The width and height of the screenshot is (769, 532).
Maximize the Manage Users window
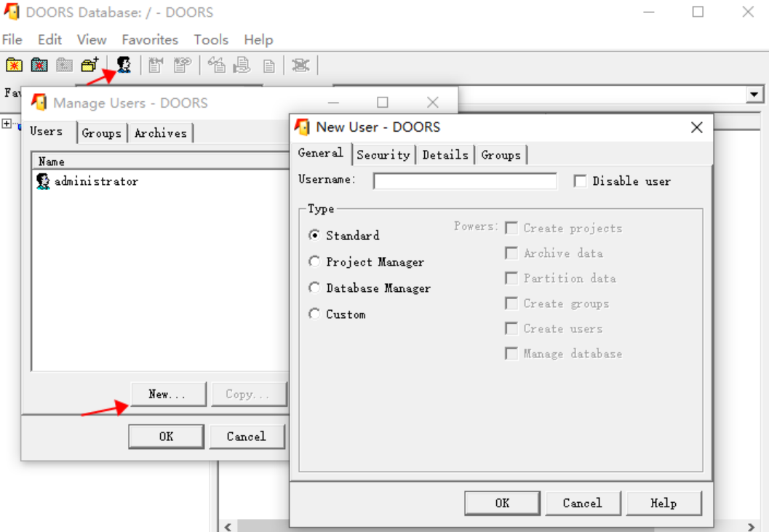[x=383, y=102]
